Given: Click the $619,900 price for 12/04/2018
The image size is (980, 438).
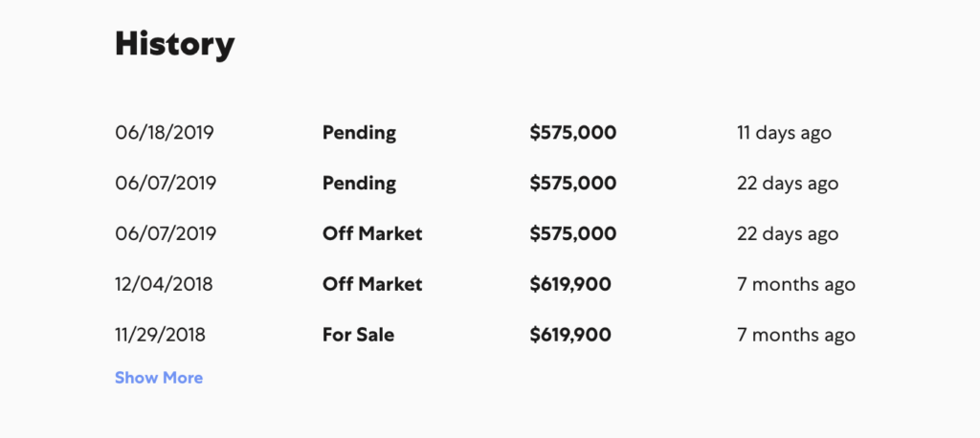Looking at the screenshot, I should point(570,284).
